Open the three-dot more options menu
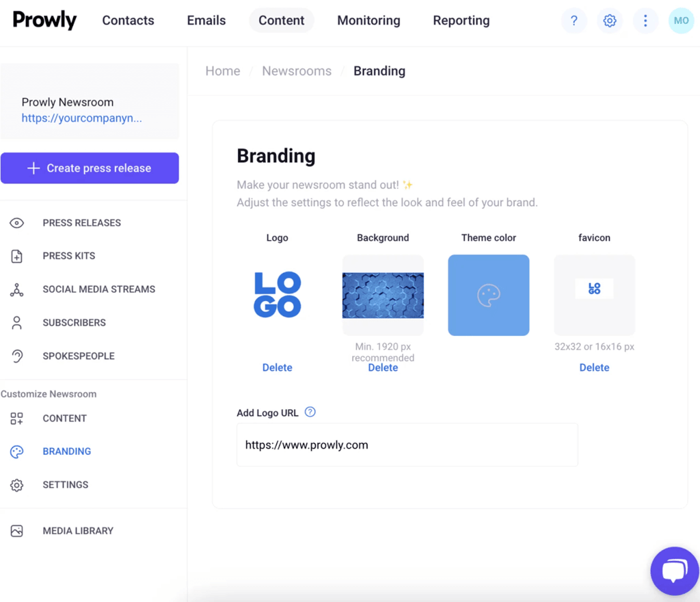The height and width of the screenshot is (602, 700). (645, 21)
